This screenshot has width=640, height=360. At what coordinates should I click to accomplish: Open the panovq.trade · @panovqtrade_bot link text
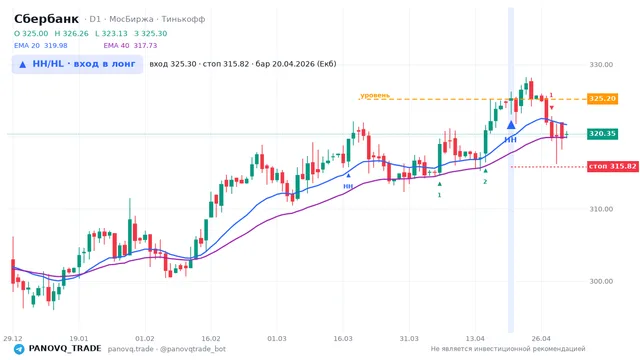[x=167, y=349]
